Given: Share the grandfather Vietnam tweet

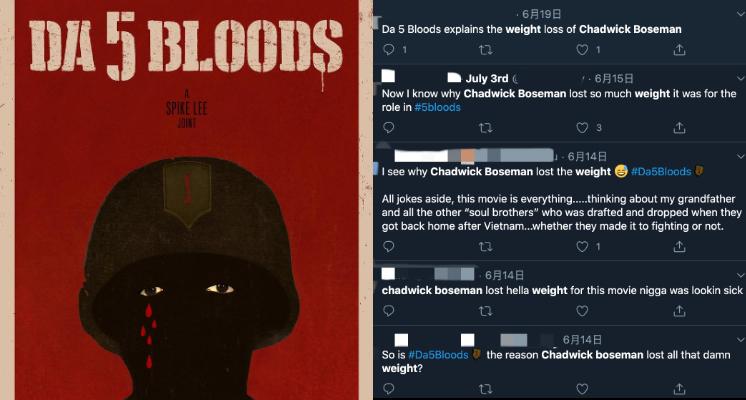Looking at the screenshot, I should pyautogui.click(x=679, y=246).
